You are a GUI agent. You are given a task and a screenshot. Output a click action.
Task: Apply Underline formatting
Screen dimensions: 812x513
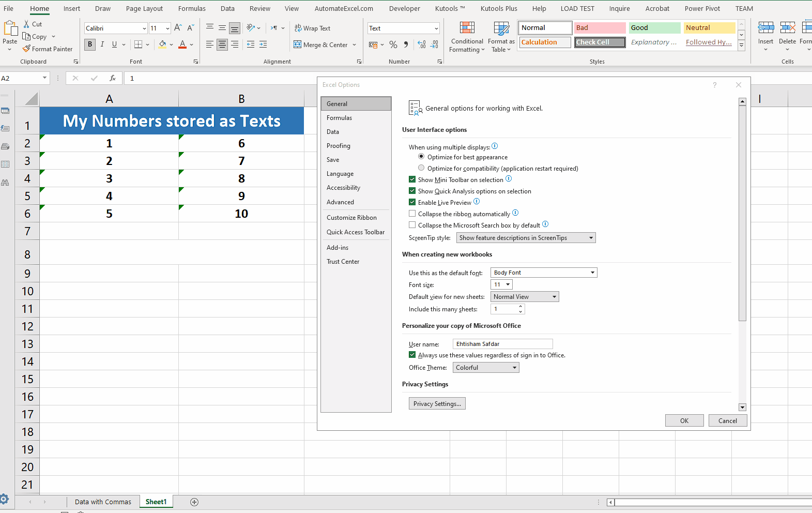(x=114, y=44)
